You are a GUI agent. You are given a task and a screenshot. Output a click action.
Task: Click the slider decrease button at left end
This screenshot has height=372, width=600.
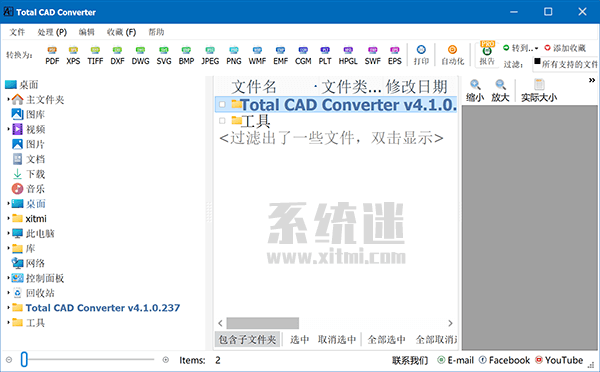[9, 360]
